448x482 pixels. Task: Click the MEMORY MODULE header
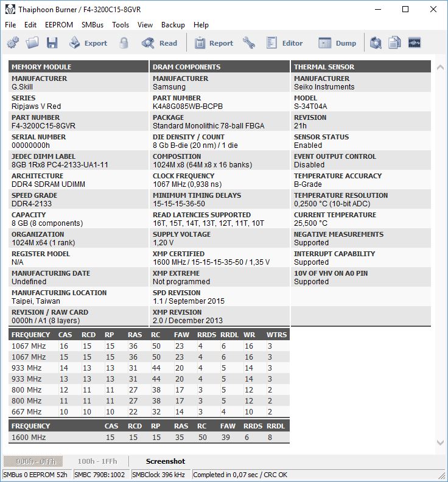[79, 67]
